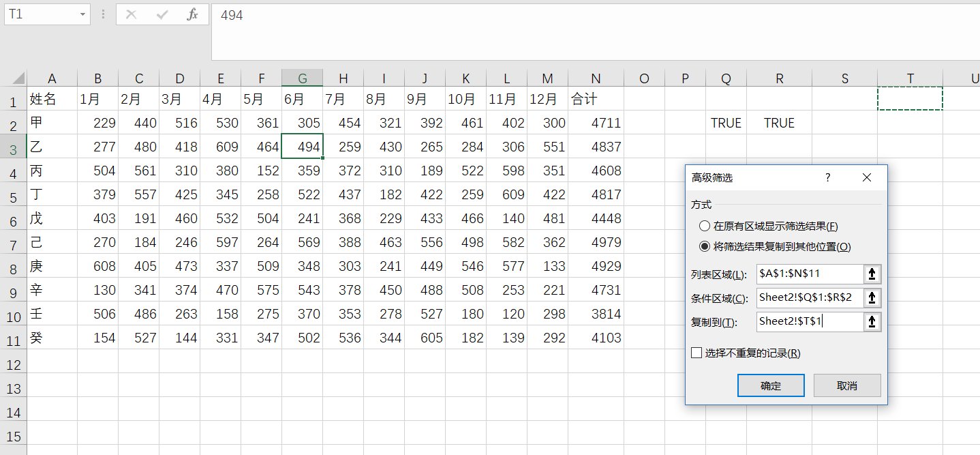Enable 选择不重复的记录 checkbox
The image size is (980, 455).
[x=696, y=353]
